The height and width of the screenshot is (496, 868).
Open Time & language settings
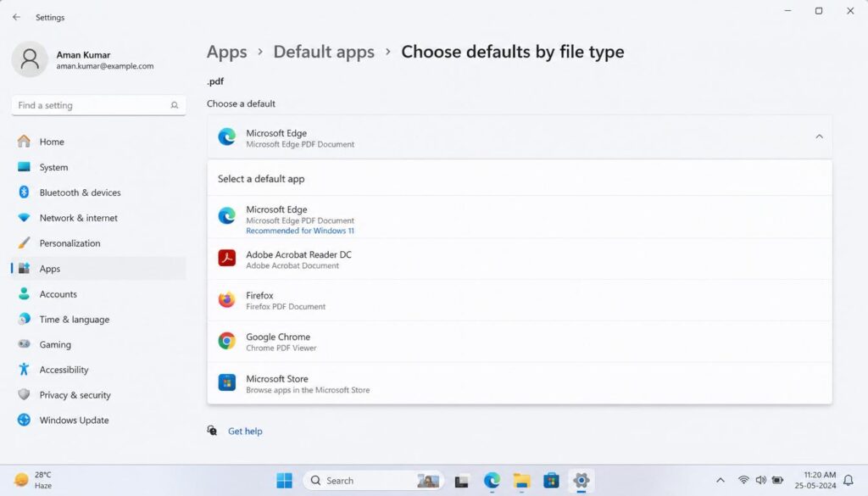(x=98, y=320)
